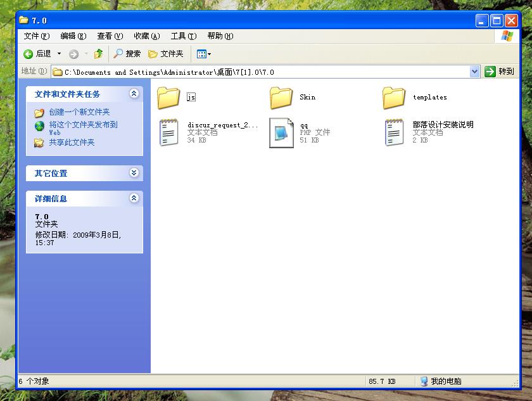Open the 收藏(A) menu
532x401 pixels.
pyautogui.click(x=146, y=36)
